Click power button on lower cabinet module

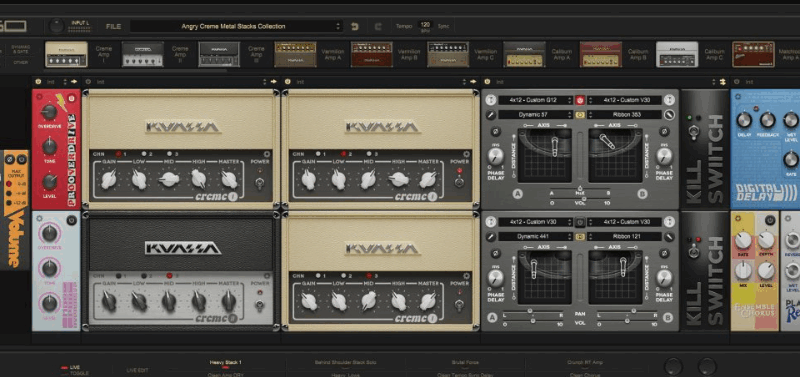(580, 222)
